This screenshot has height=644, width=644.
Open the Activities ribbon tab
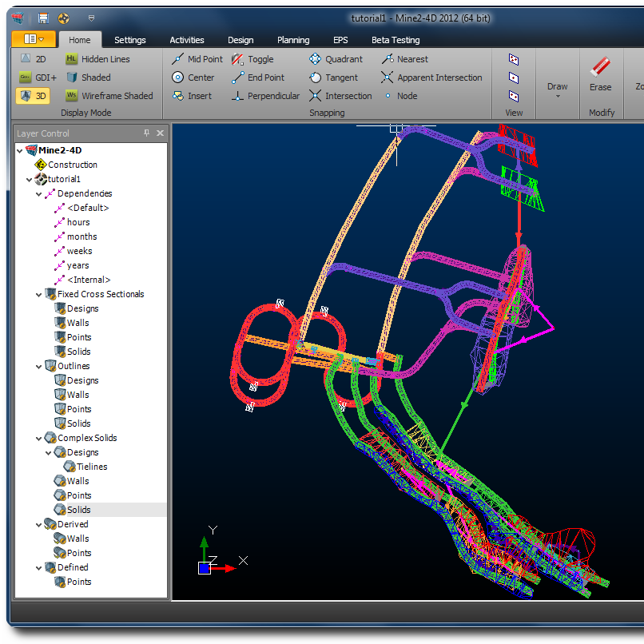tap(187, 40)
